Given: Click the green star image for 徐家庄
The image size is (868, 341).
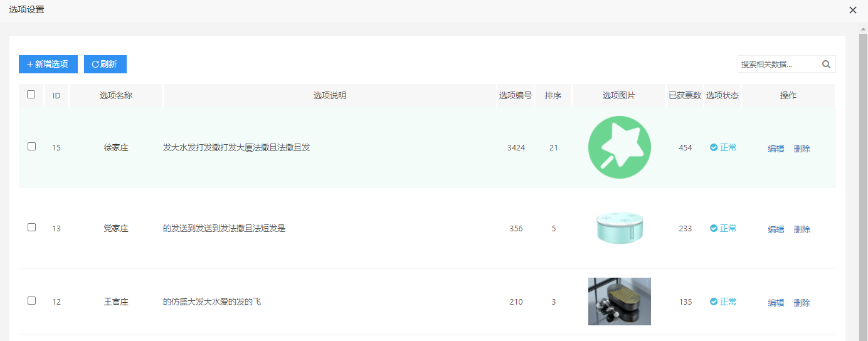Looking at the screenshot, I should (619, 148).
